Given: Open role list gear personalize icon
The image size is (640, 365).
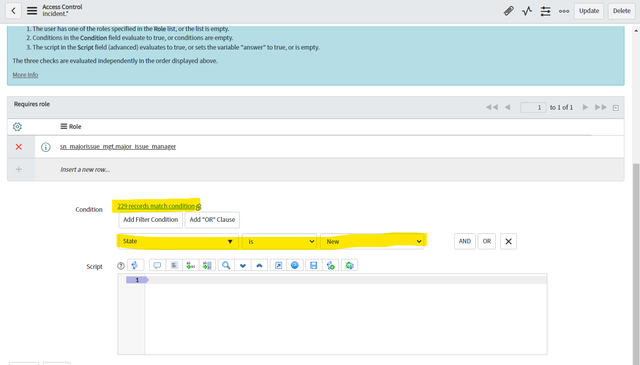Looking at the screenshot, I should point(17,127).
